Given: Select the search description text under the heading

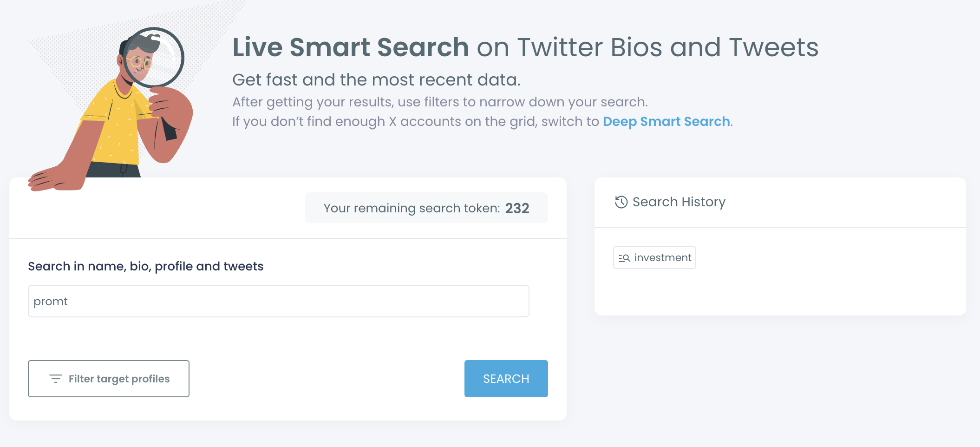Looking at the screenshot, I should tap(376, 79).
